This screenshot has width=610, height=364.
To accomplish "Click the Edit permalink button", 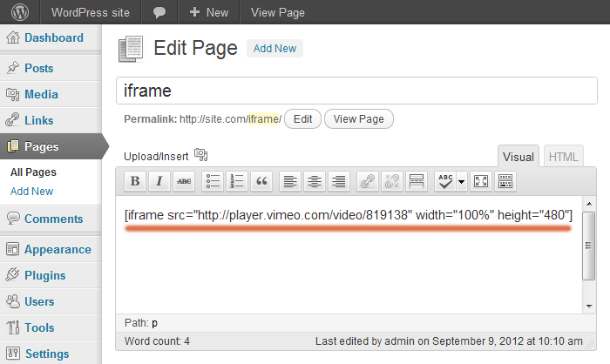I will (302, 119).
